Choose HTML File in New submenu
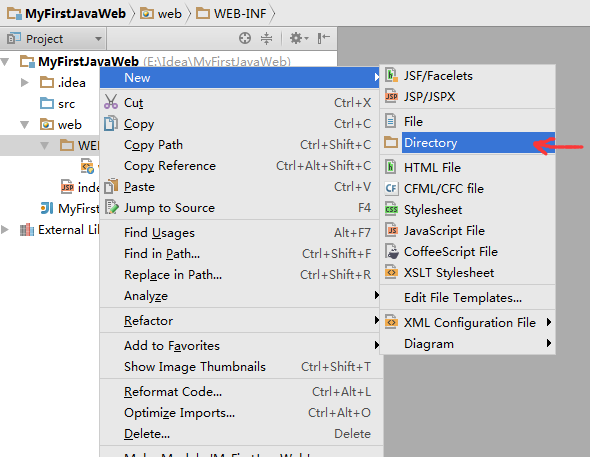Image resolution: width=590 pixels, height=457 pixels. (x=467, y=167)
